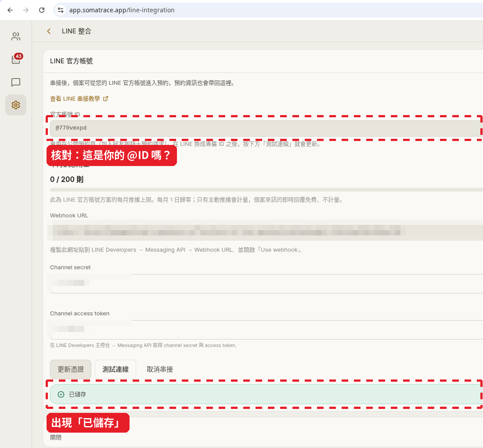Go back with the browser back arrow
483x448 pixels.
coord(10,10)
